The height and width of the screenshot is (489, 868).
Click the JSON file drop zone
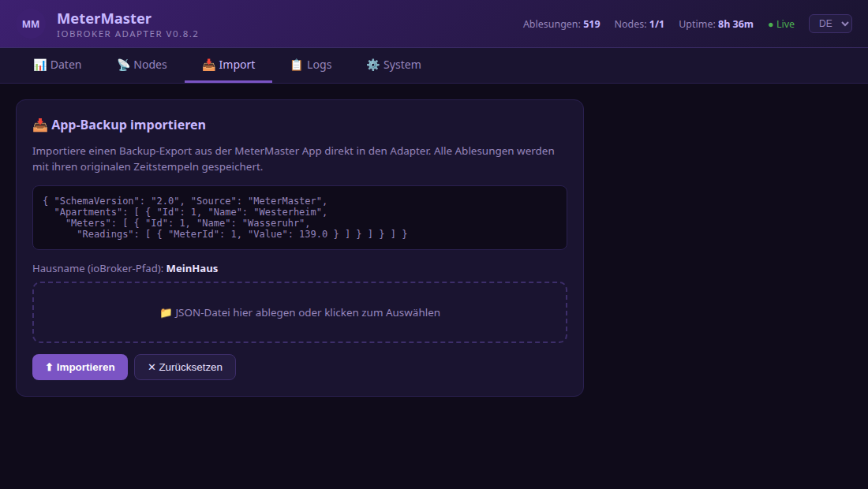[x=300, y=312]
